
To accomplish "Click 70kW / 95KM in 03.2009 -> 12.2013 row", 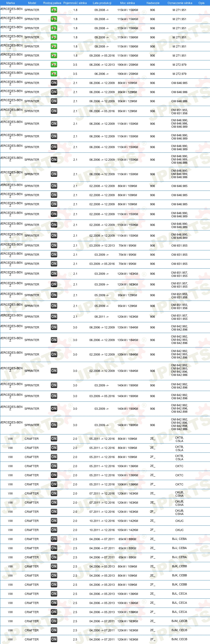I will point(127,246).
